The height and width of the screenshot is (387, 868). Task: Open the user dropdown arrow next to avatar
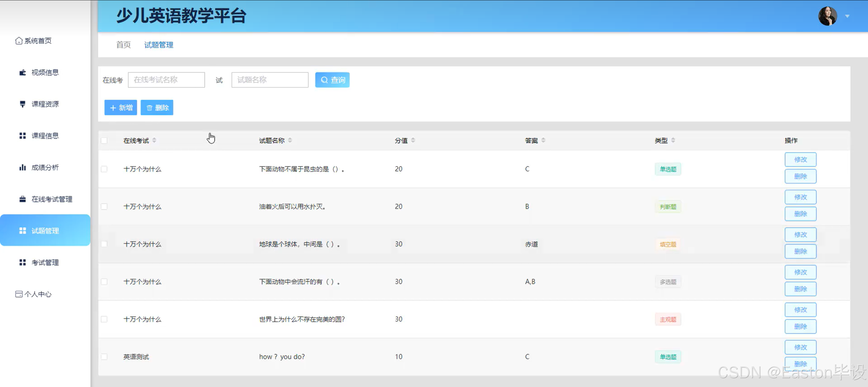(x=847, y=16)
